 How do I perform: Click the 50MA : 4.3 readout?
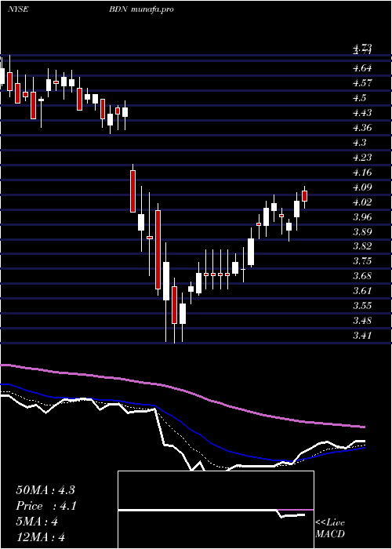[45, 490]
